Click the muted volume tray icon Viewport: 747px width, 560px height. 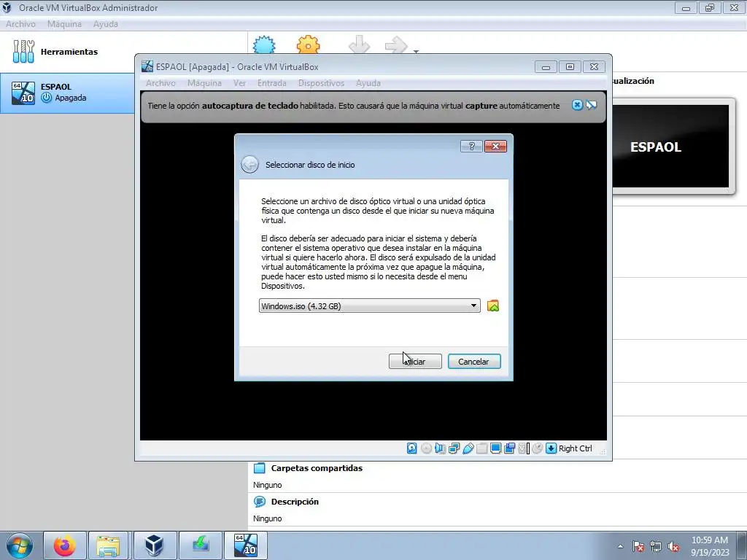(673, 546)
